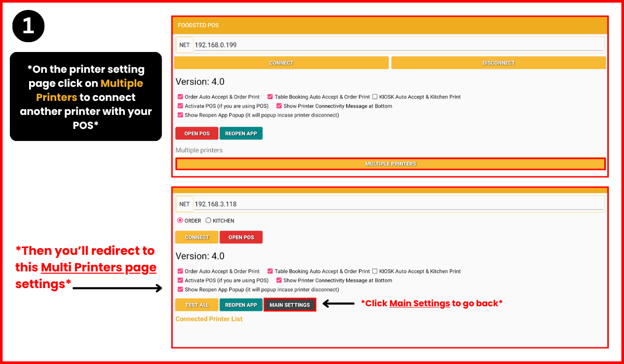
Task: Click MAIN SETTINGS to go back
Action: tap(290, 305)
